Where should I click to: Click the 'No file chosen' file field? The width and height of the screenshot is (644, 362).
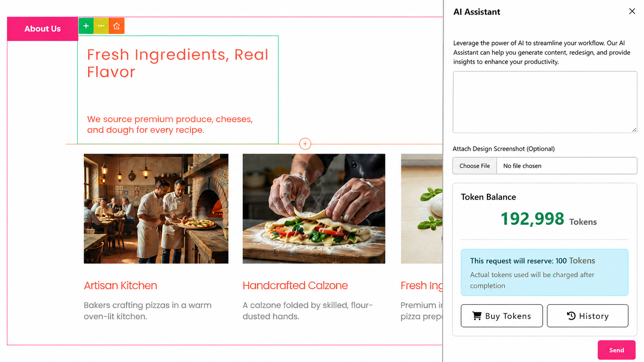pyautogui.click(x=567, y=166)
